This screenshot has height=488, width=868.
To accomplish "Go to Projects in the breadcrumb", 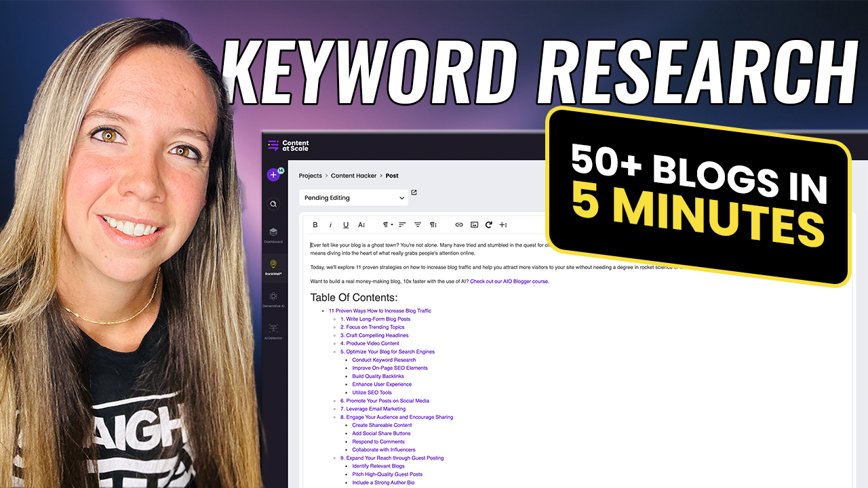I will click(x=311, y=176).
